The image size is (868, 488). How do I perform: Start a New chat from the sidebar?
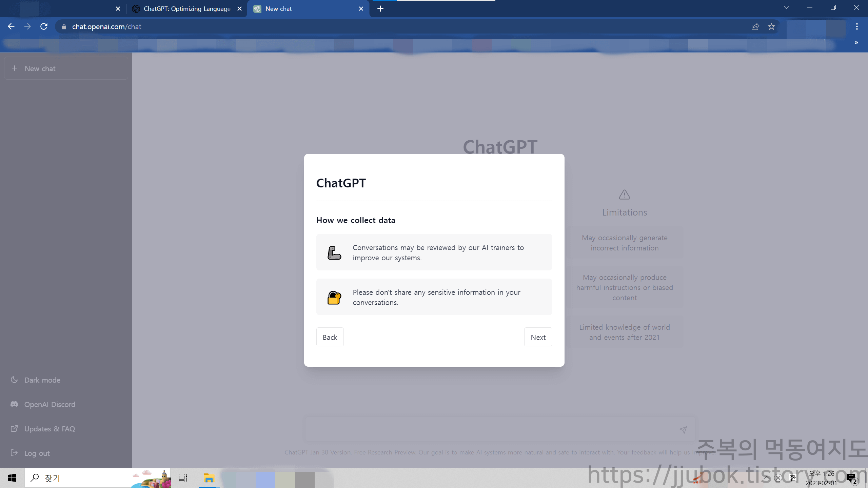click(66, 68)
